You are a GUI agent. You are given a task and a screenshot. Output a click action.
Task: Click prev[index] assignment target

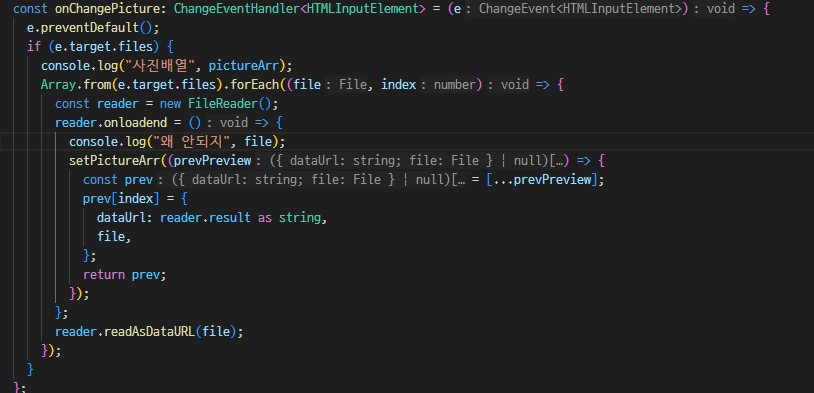coord(118,199)
